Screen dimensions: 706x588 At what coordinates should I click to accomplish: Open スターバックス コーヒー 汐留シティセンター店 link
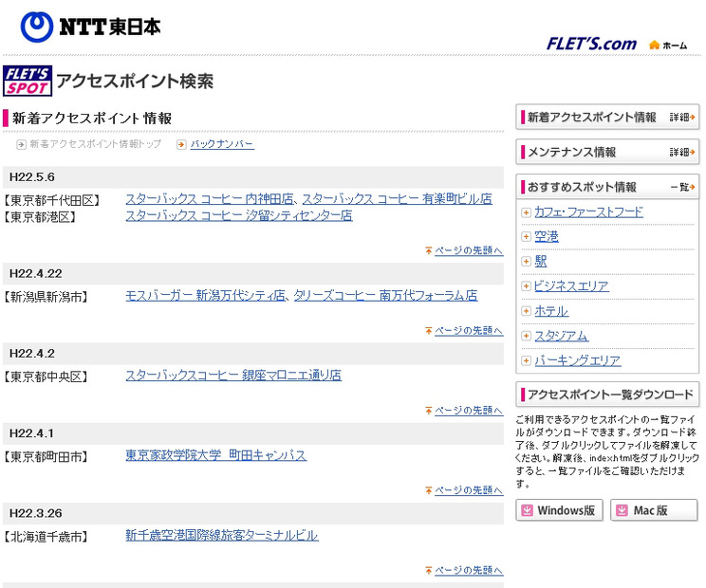coord(238,215)
